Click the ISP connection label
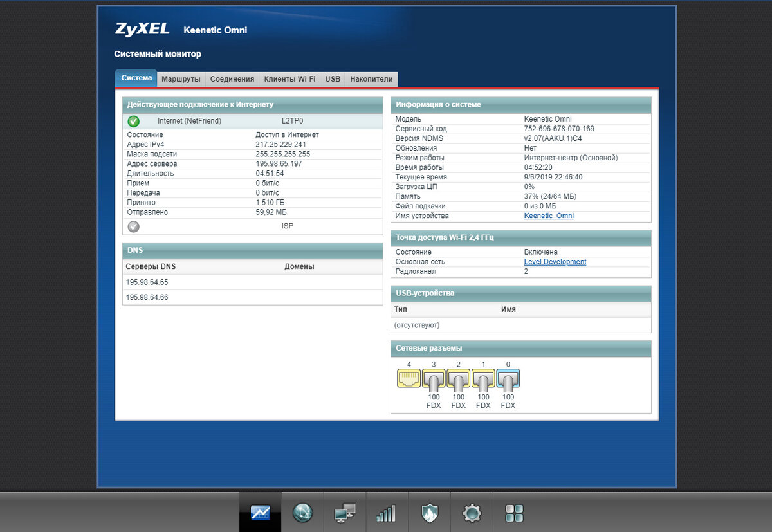Viewport: 772px width, 532px height. pyautogui.click(x=288, y=226)
